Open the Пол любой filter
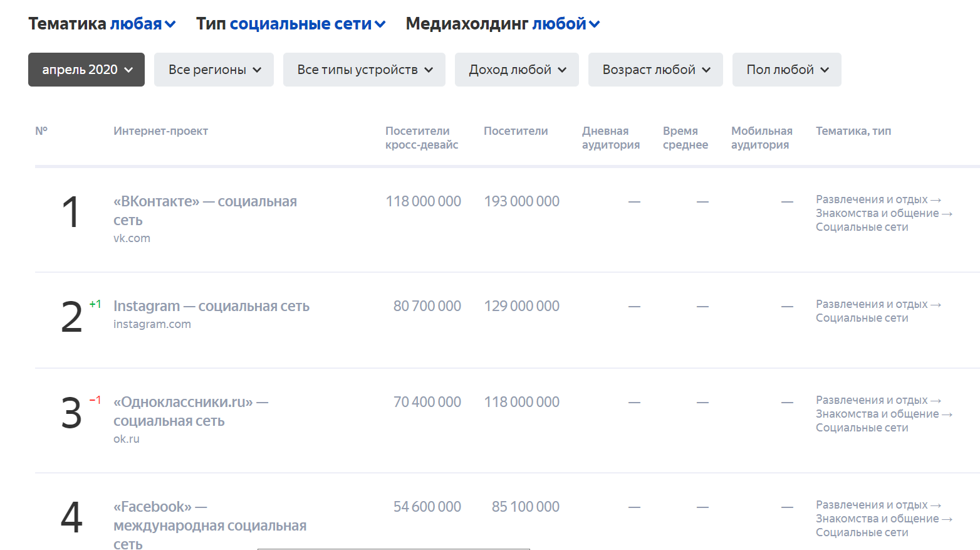 tap(786, 69)
